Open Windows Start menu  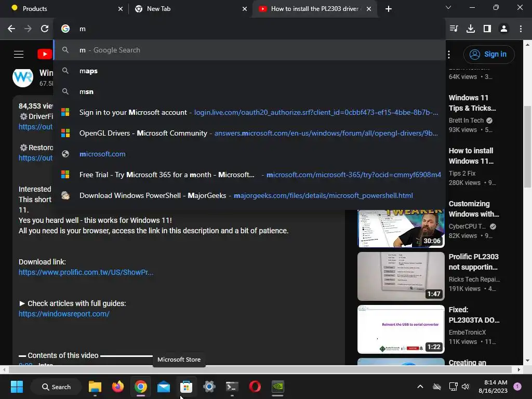17,387
